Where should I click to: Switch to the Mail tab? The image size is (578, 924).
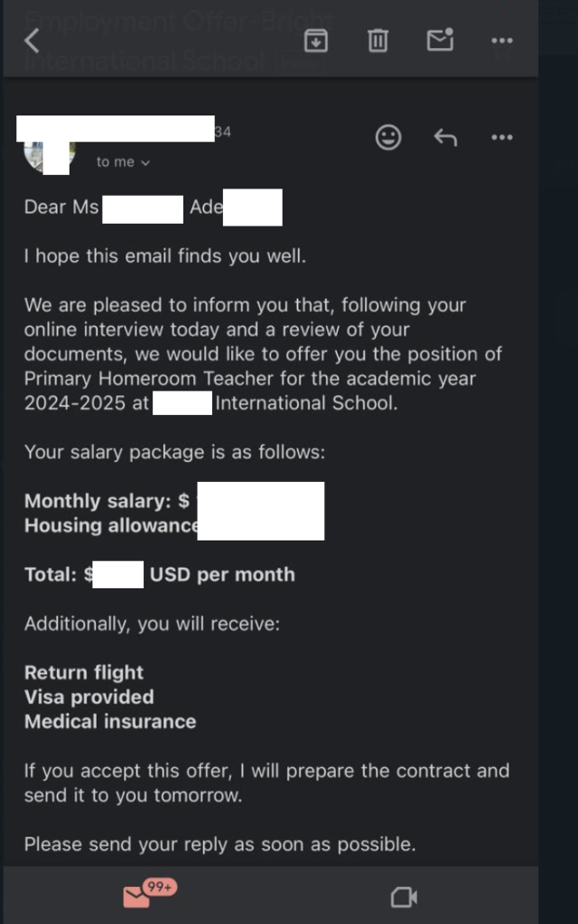[x=136, y=896]
